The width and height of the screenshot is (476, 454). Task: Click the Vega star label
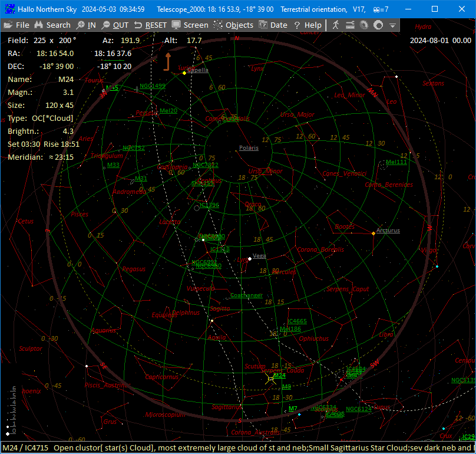tap(259, 255)
